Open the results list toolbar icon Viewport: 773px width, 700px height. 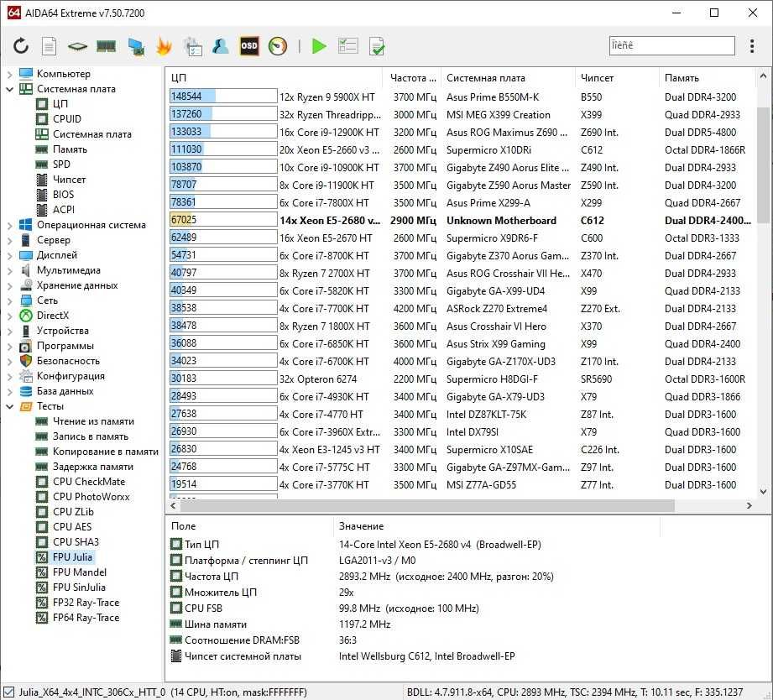347,46
